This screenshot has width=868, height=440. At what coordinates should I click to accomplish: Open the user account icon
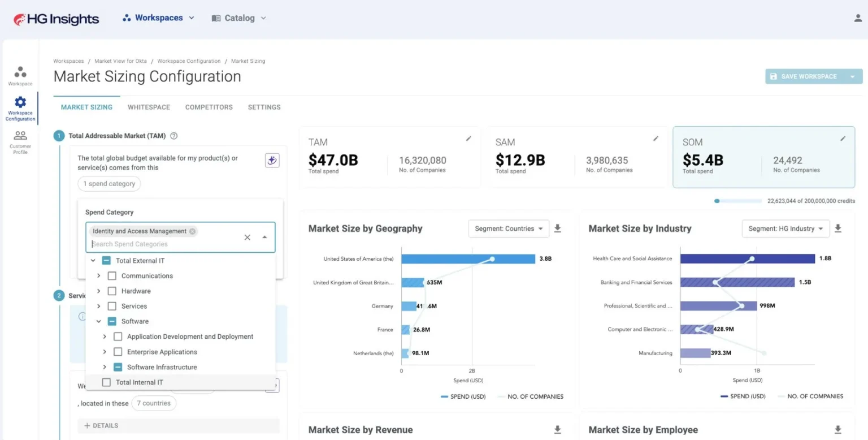858,18
